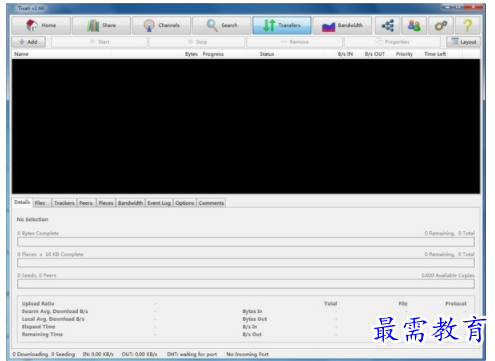The width and height of the screenshot is (495, 361).
Task: Sort by B/s IN column header
Action: [345, 54]
